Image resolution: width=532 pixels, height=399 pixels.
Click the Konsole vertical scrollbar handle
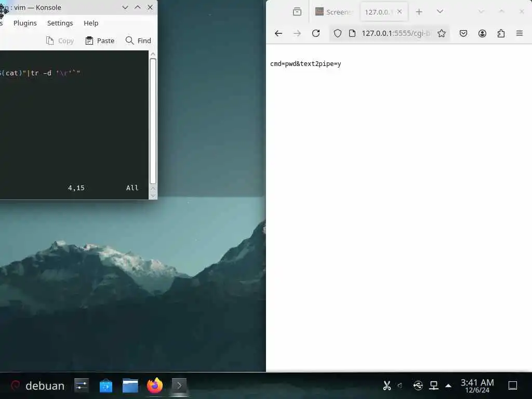pos(153,121)
